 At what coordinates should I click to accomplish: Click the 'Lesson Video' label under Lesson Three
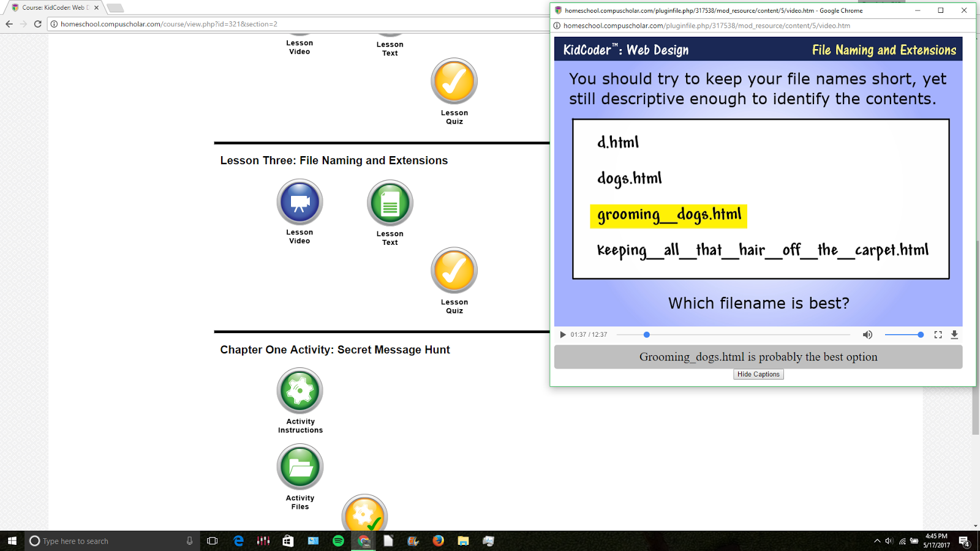click(300, 236)
